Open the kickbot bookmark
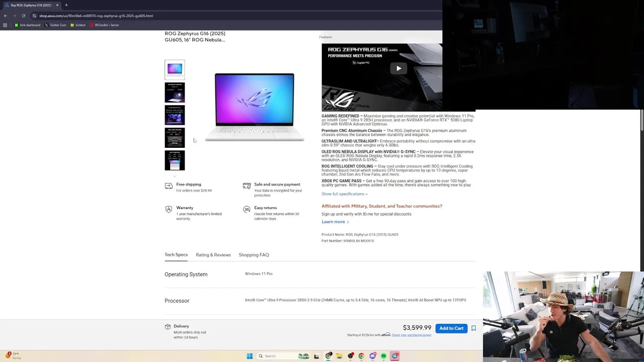 (78, 25)
